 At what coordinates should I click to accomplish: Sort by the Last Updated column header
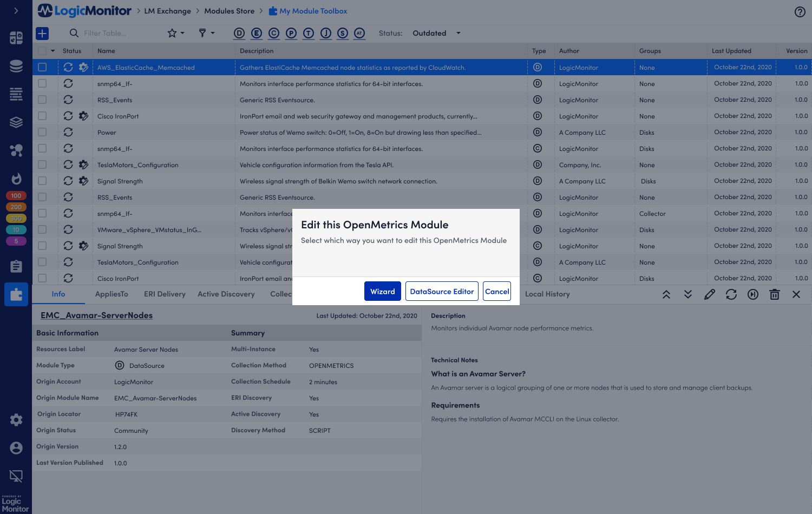point(731,51)
